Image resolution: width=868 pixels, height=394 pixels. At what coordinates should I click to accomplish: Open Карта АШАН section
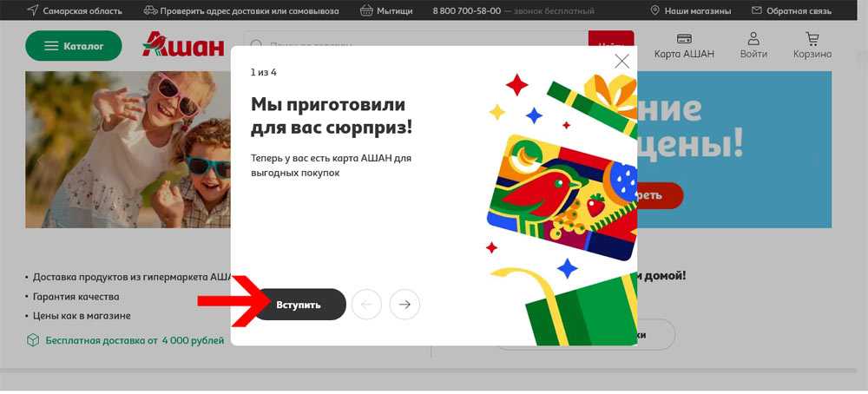(x=684, y=46)
